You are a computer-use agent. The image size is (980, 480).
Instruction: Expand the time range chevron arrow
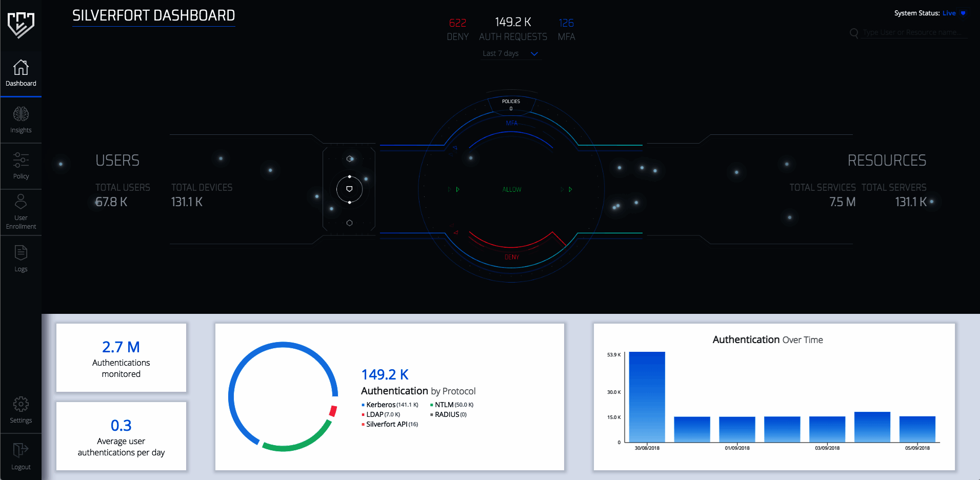[x=534, y=54]
